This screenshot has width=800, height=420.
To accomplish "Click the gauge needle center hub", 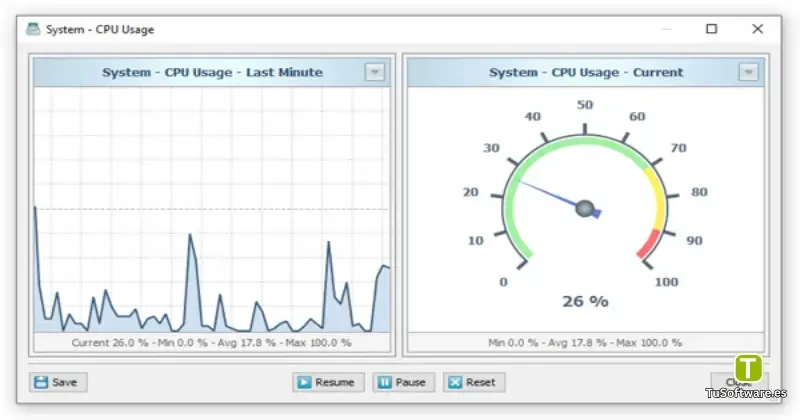I will point(585,208).
